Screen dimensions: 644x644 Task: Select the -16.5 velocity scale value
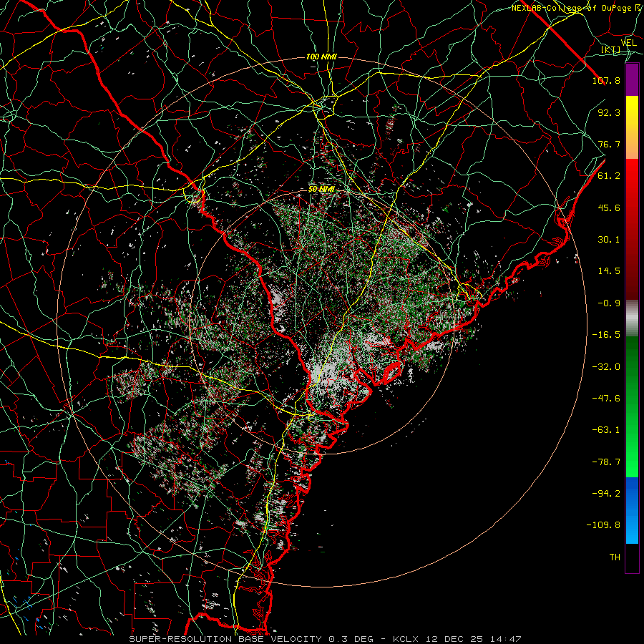tap(606, 335)
